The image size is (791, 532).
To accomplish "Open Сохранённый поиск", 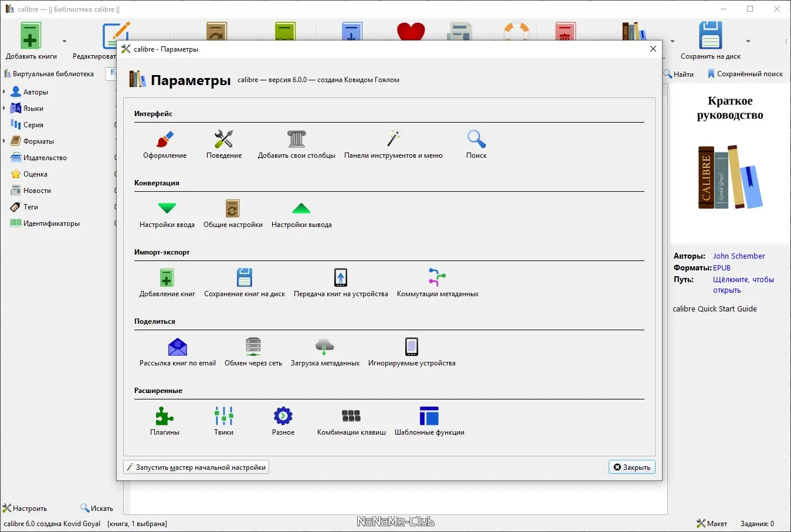I will click(745, 74).
